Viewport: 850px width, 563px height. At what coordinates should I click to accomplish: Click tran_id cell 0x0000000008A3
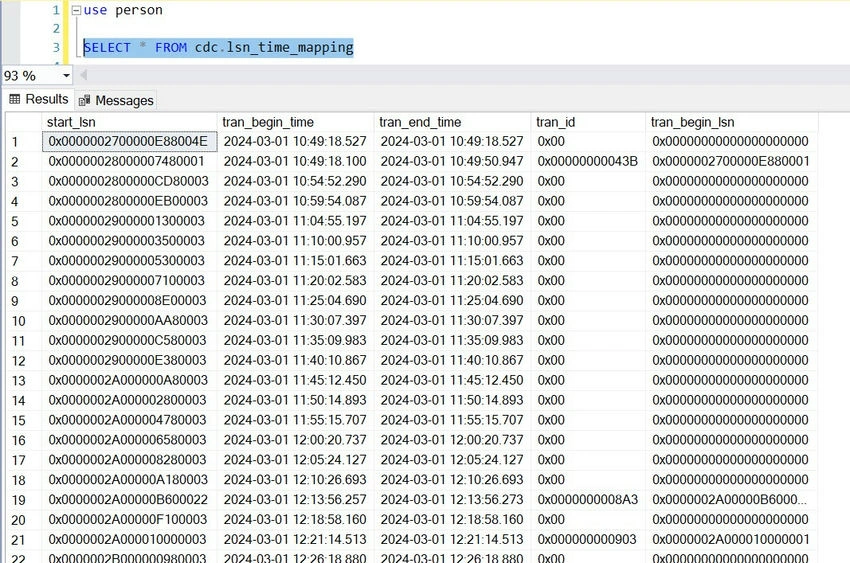coord(588,500)
